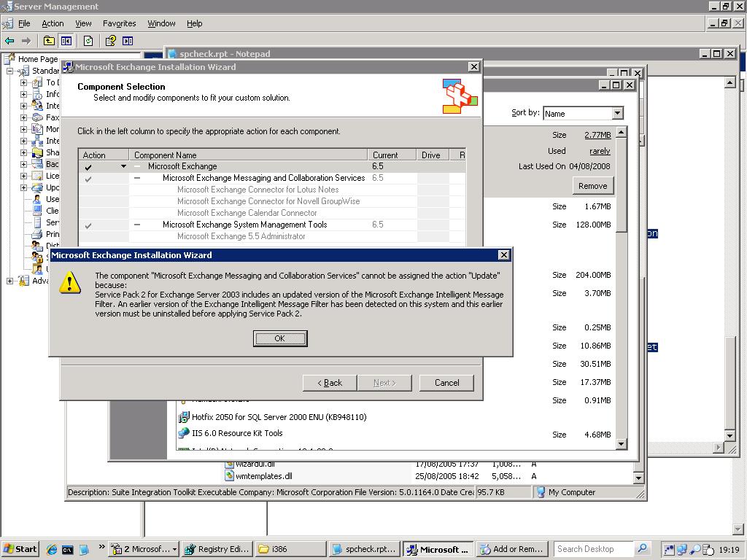Viewport: 747px width, 560px height.
Task: Cancel the Exchange Installation Wizard
Action: (x=447, y=383)
